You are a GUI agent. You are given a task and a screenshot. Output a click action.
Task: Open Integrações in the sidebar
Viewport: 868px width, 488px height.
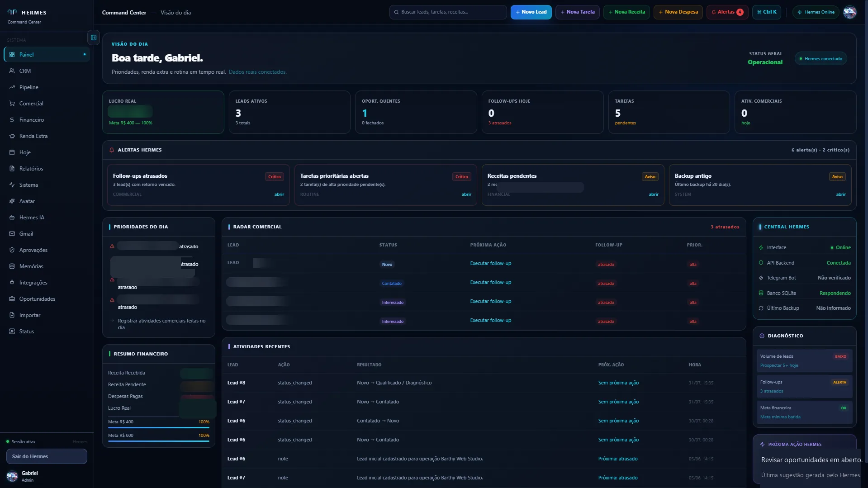47,283
